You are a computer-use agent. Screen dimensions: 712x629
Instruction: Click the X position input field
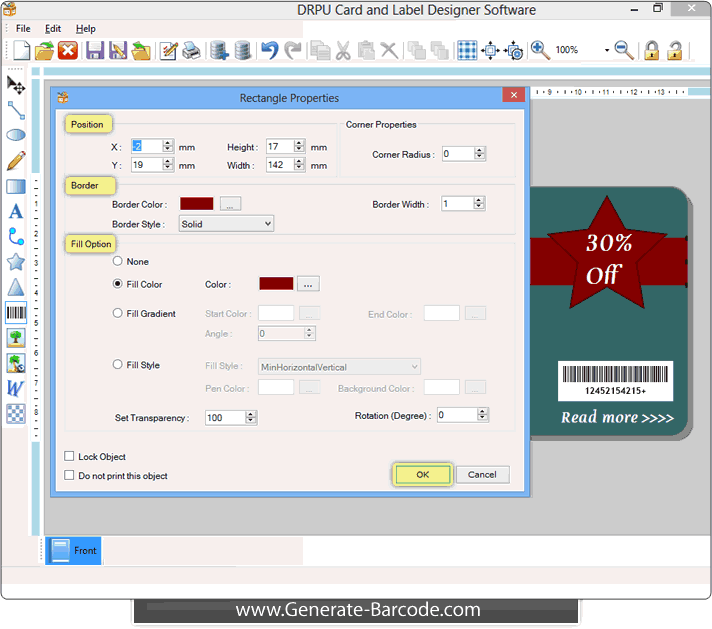[147, 146]
